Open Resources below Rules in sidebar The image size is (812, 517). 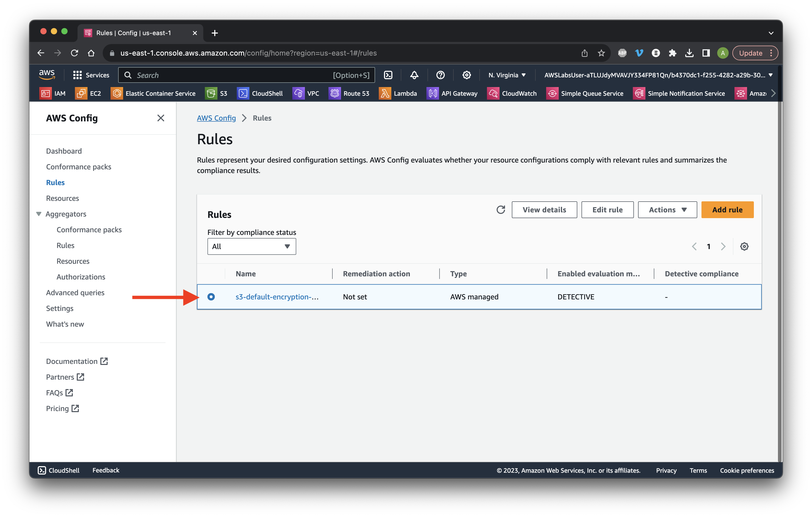[x=62, y=198]
